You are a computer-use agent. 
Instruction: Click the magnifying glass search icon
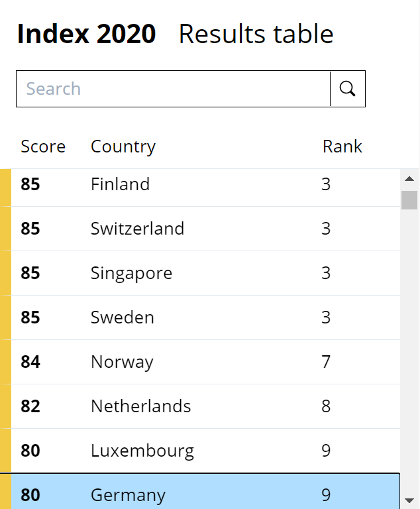coord(348,89)
